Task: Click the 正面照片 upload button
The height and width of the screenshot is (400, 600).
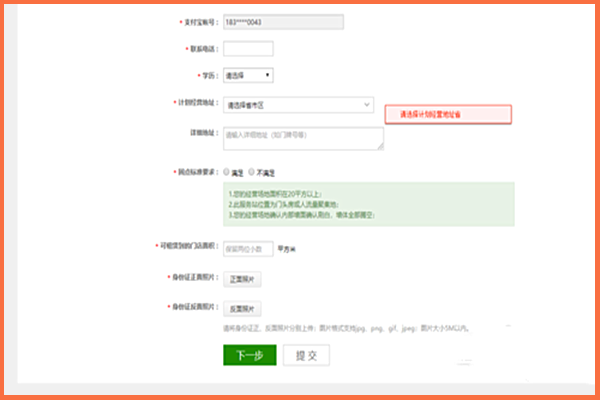Action: [x=242, y=279]
